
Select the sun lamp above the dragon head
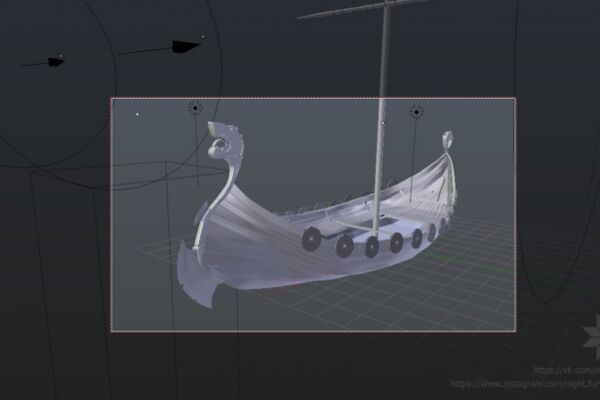[196, 108]
